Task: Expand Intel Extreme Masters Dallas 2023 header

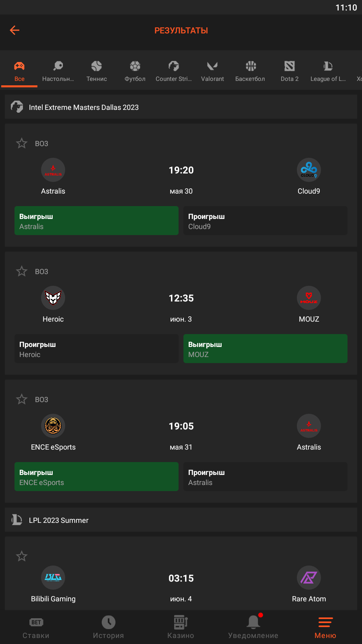Action: click(181, 107)
